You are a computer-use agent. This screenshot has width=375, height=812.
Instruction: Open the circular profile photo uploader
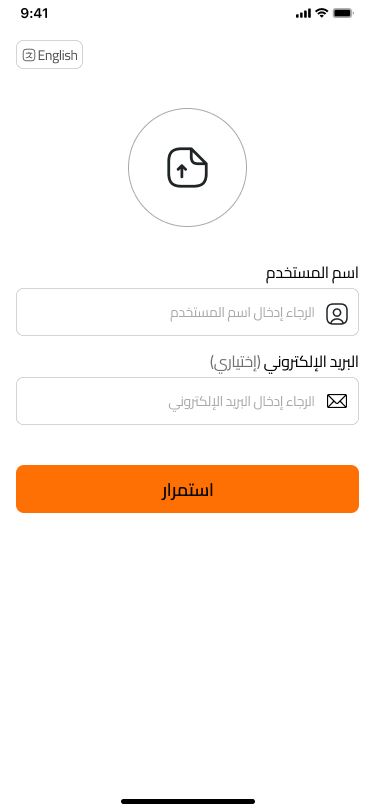(x=188, y=167)
